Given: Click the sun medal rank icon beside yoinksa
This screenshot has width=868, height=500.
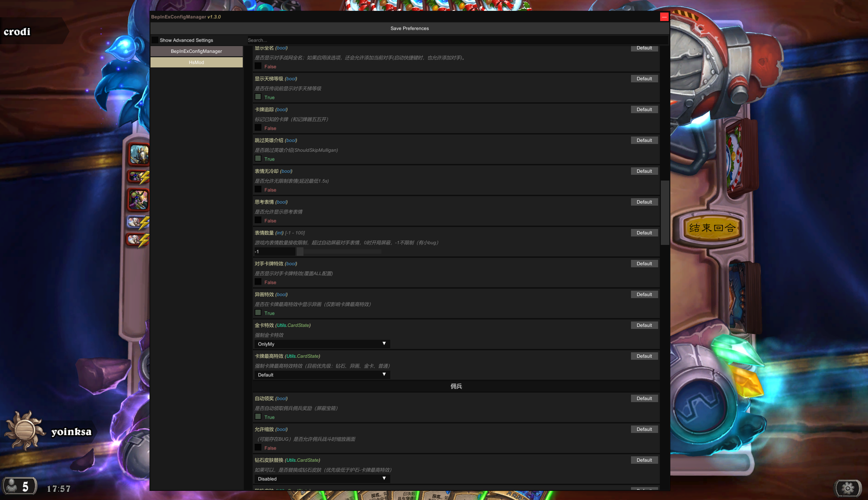Looking at the screenshot, I should [x=25, y=430].
